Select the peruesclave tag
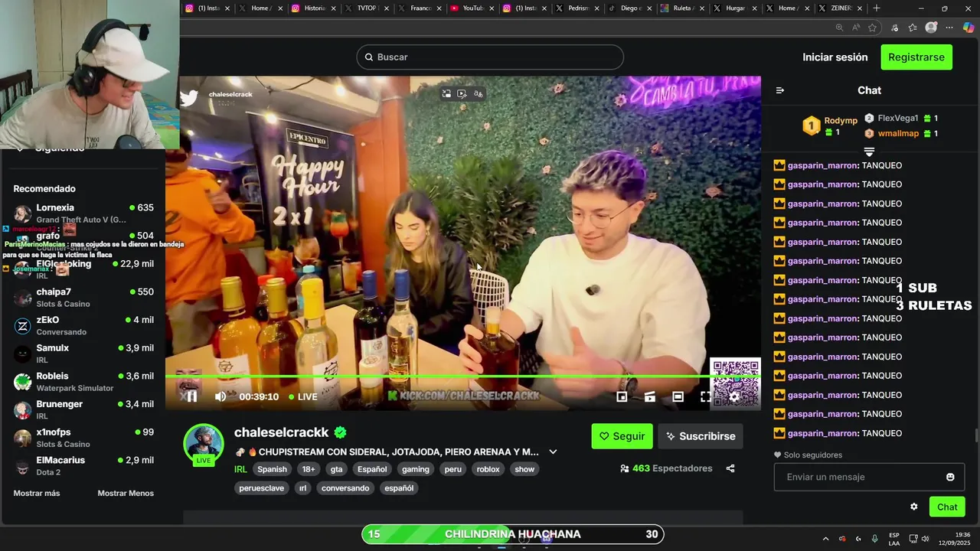980x551 pixels. [262, 488]
